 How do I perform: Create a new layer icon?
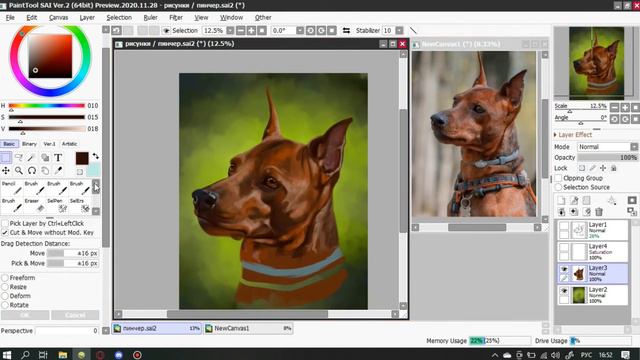click(x=562, y=200)
